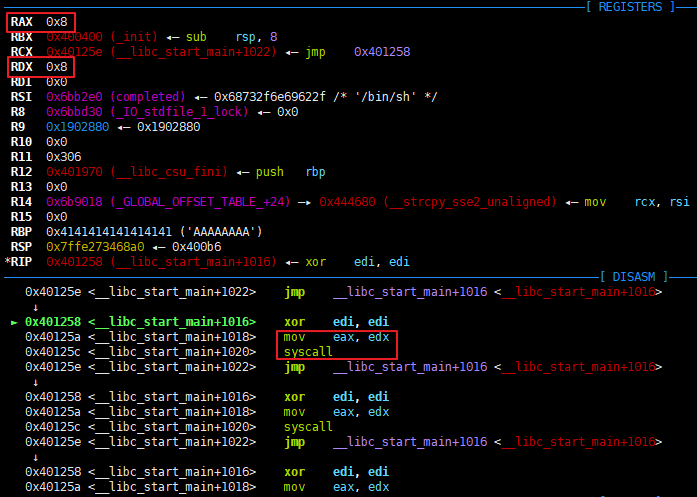Click the green <__libc_start_main+1016> current-instruction symbol

click(x=172, y=322)
